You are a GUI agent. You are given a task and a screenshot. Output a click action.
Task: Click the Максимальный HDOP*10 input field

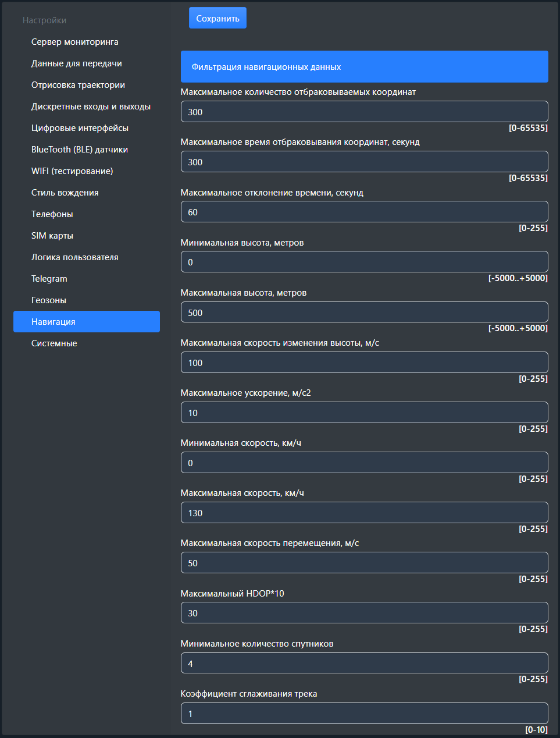364,613
